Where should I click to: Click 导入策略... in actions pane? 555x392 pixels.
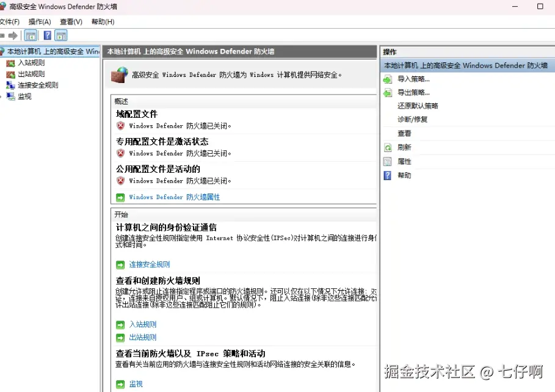(x=413, y=79)
